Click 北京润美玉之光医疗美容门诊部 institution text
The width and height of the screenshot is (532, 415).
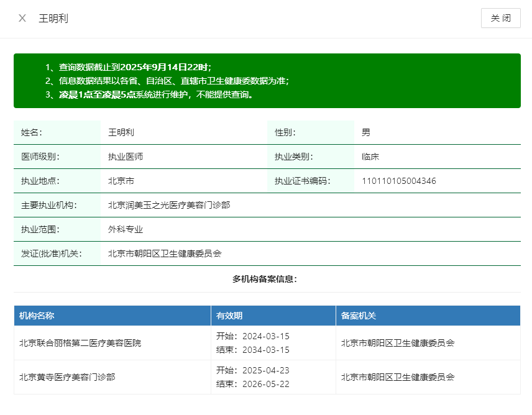point(169,205)
